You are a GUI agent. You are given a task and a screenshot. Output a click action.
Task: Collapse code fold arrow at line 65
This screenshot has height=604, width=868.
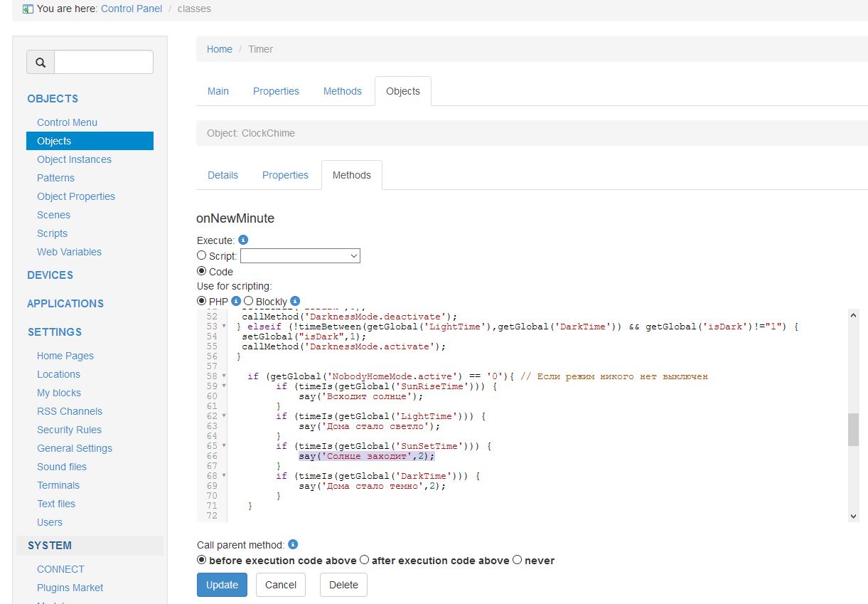coord(224,446)
